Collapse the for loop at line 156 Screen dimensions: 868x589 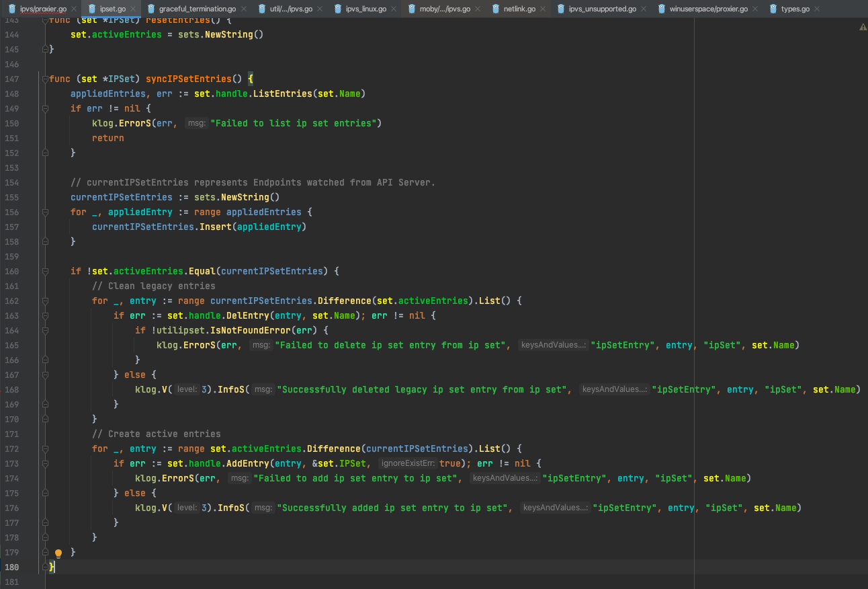[x=46, y=212]
